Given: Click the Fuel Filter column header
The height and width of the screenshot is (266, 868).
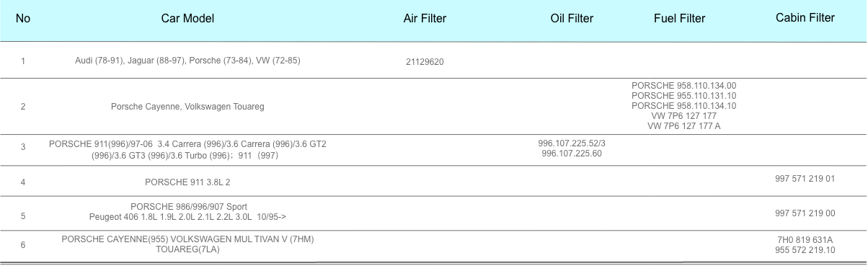Looking at the screenshot, I should coord(679,19).
